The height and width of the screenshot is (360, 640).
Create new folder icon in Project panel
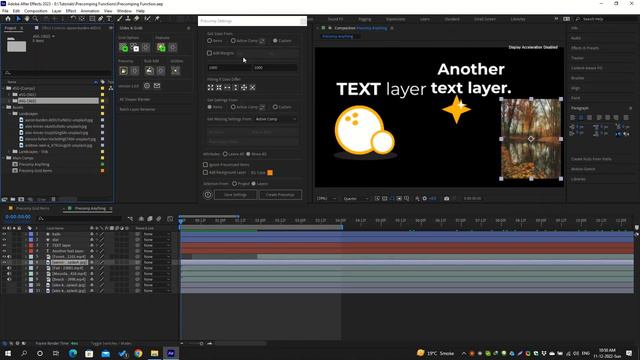(x=13, y=200)
